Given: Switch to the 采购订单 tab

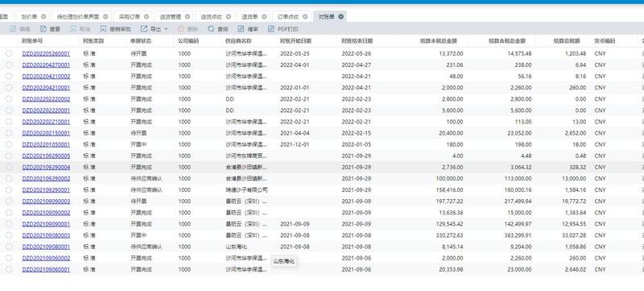Looking at the screenshot, I should pyautogui.click(x=130, y=17).
